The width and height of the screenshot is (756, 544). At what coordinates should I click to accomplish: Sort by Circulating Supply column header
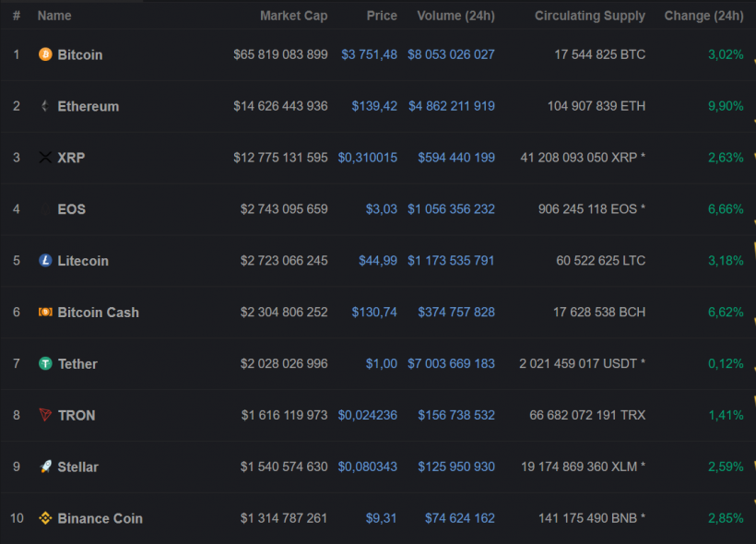[589, 16]
